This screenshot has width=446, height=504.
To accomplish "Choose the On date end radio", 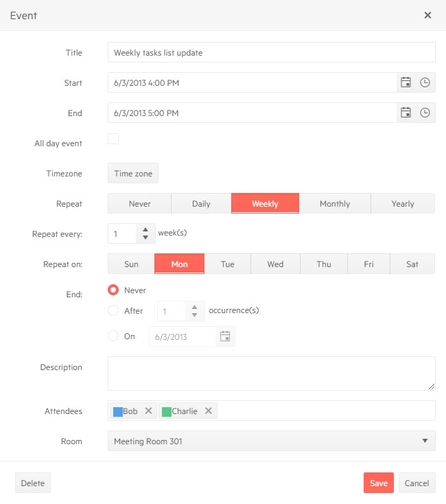I will pos(114,336).
